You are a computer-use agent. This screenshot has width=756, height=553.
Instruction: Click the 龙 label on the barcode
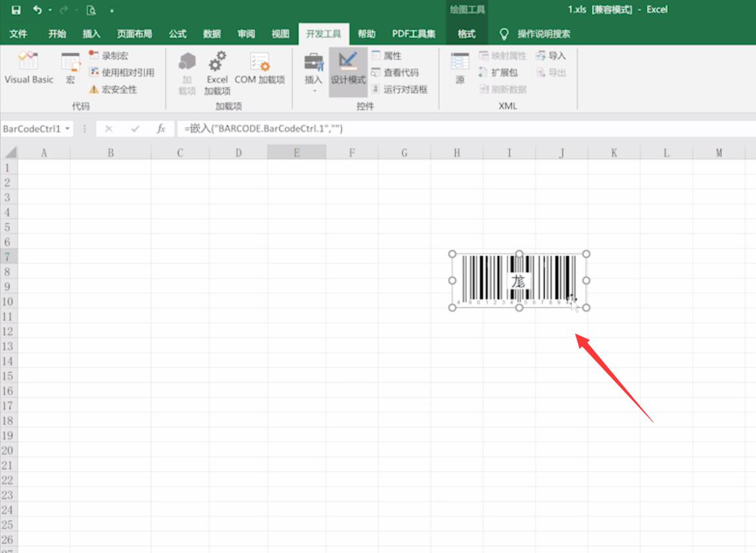pos(518,281)
